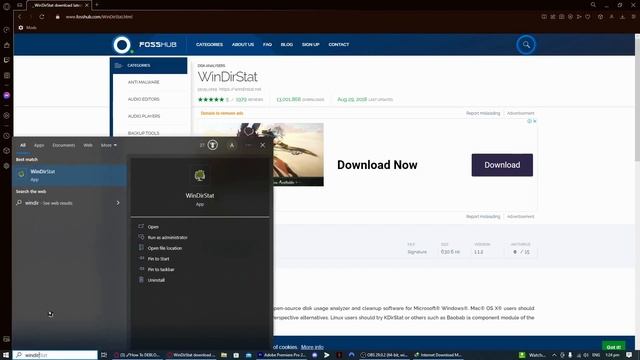Click the reviews count link
The height and width of the screenshot is (360, 640).
(x=249, y=99)
